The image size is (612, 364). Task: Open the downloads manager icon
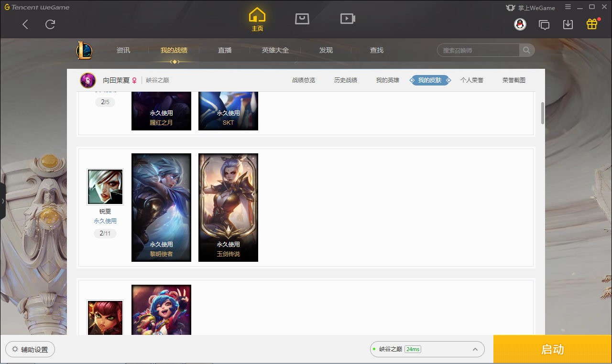coord(568,24)
